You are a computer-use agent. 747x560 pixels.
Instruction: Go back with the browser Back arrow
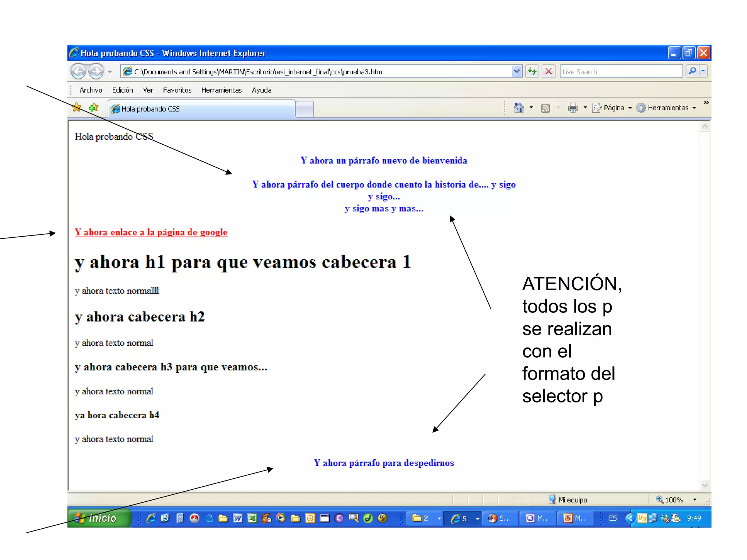click(x=78, y=71)
